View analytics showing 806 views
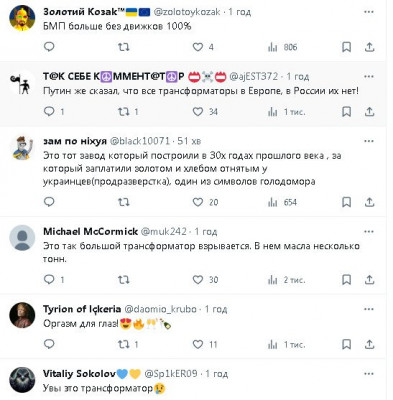Viewport: 393px width, 400px height. [x=282, y=47]
